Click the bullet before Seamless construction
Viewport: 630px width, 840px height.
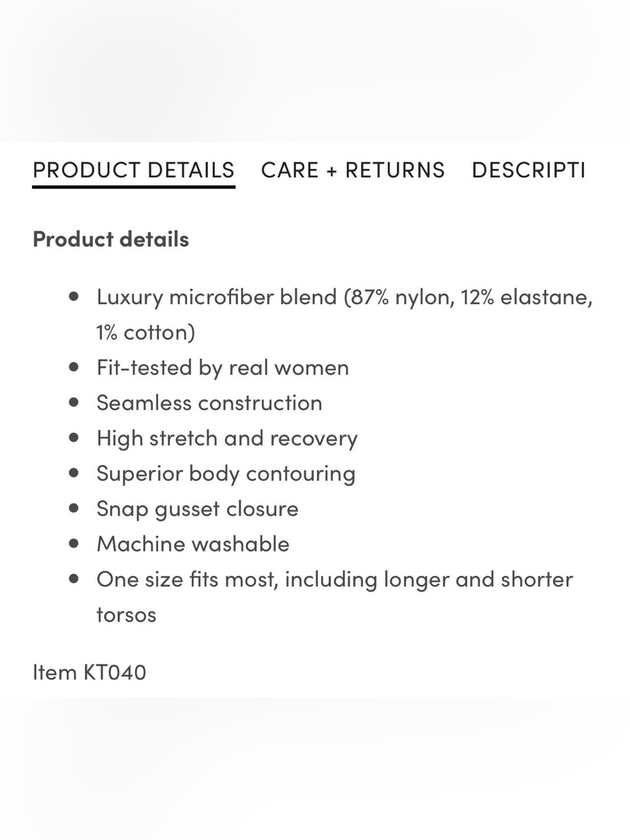pos(74,402)
